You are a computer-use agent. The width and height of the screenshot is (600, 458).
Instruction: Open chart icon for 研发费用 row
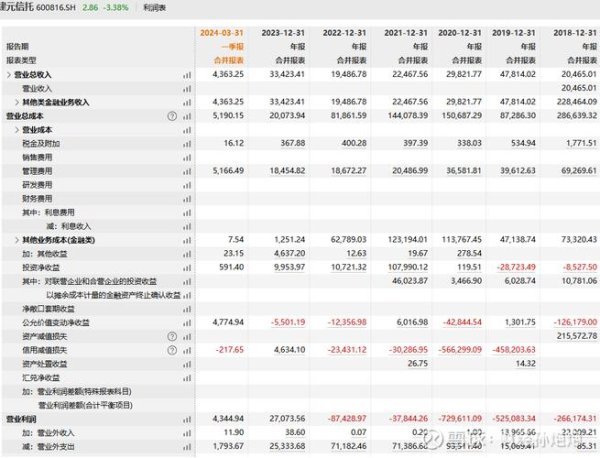[187, 186]
